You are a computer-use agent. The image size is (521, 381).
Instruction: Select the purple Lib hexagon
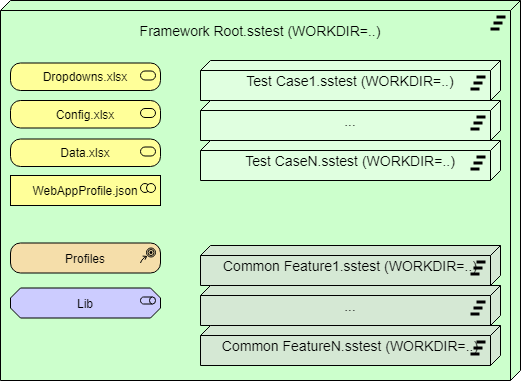click(85, 303)
